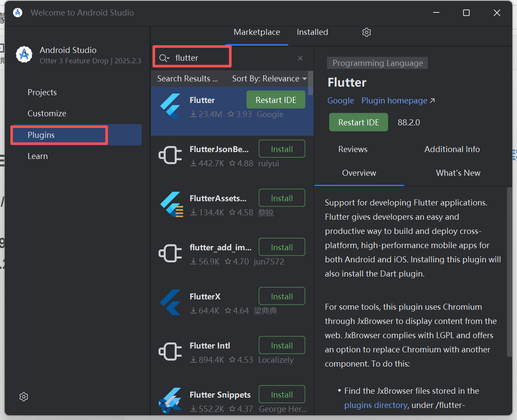
Task: Install the FlutterJsonBe... plugin
Action: click(x=282, y=149)
